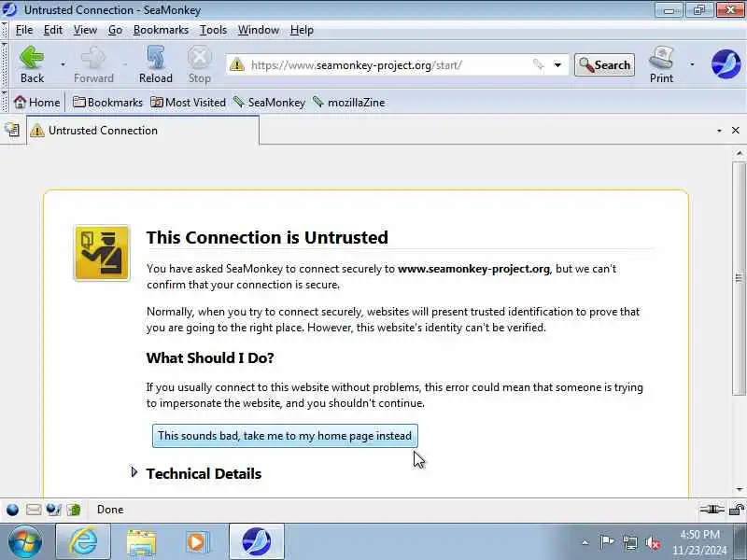Collapse the menu bar grippy handle
Viewport: 747px width, 560px height.
coord(5,30)
